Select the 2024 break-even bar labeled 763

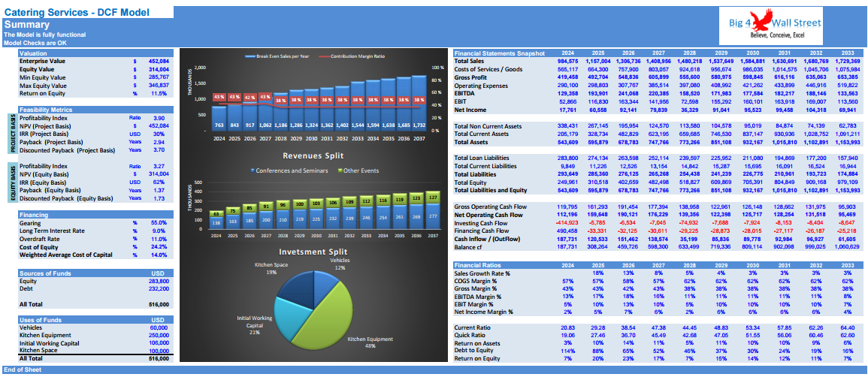(x=219, y=118)
